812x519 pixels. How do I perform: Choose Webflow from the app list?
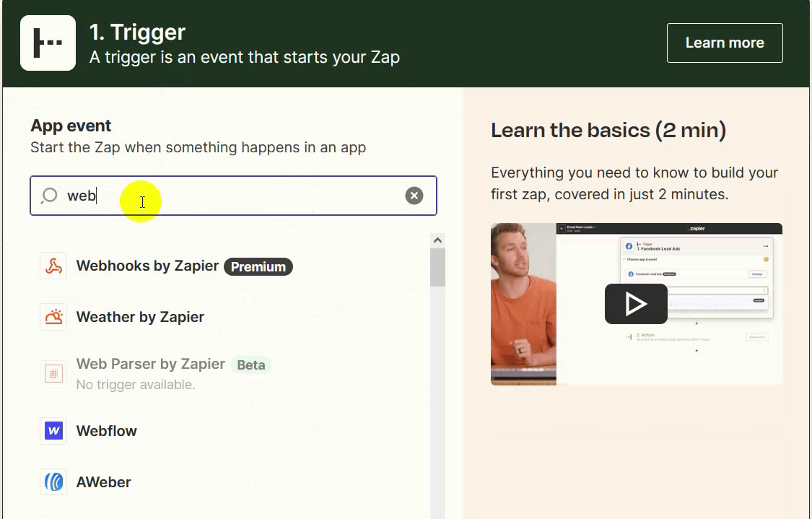pos(107,431)
